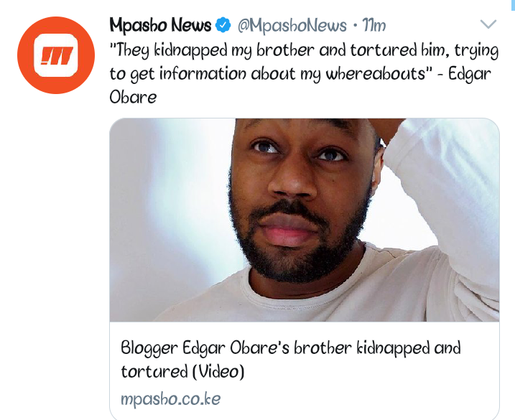Click the scrollbar fragment at the top-right corner

pyautogui.click(x=513, y=5)
